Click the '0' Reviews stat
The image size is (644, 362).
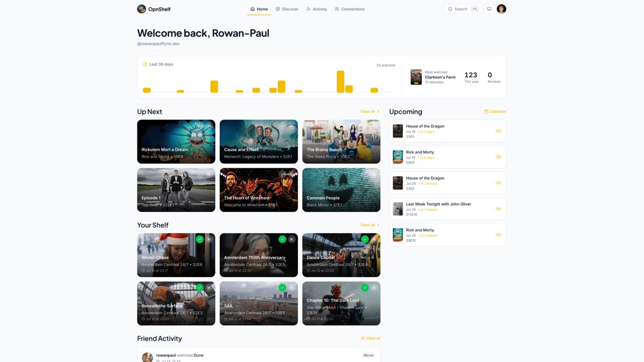[489, 75]
